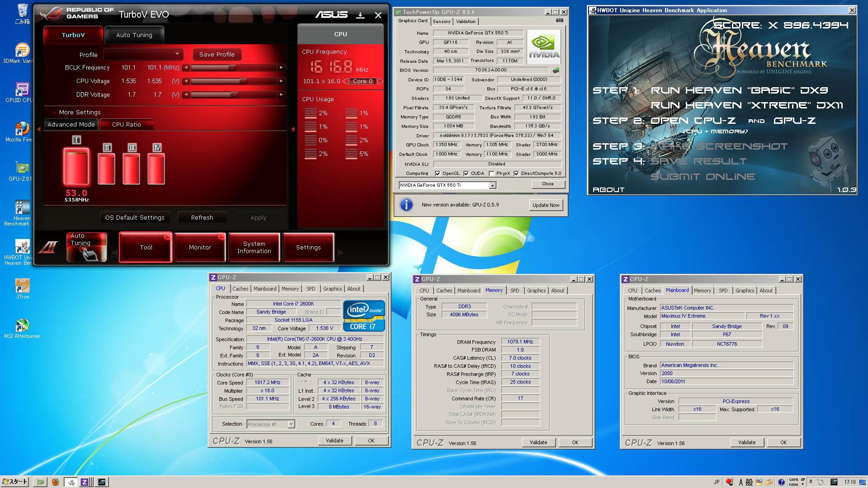
Task: Click the GPU-Z BIOS save chip icon
Action: click(556, 70)
